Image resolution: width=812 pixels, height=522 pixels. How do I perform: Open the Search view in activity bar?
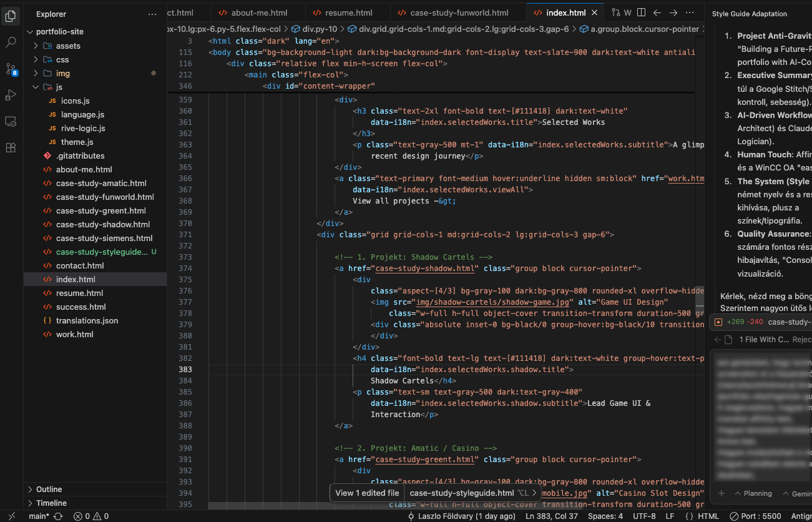click(11, 42)
